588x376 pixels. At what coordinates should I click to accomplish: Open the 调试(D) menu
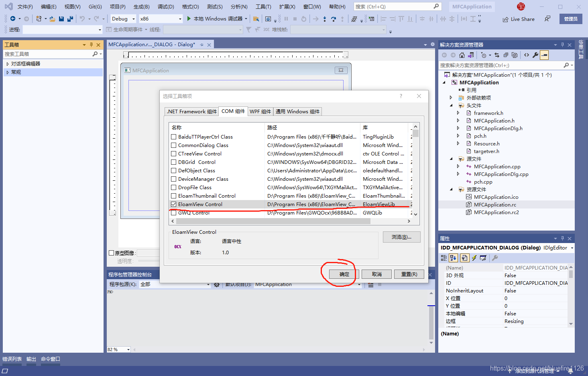pos(166,6)
